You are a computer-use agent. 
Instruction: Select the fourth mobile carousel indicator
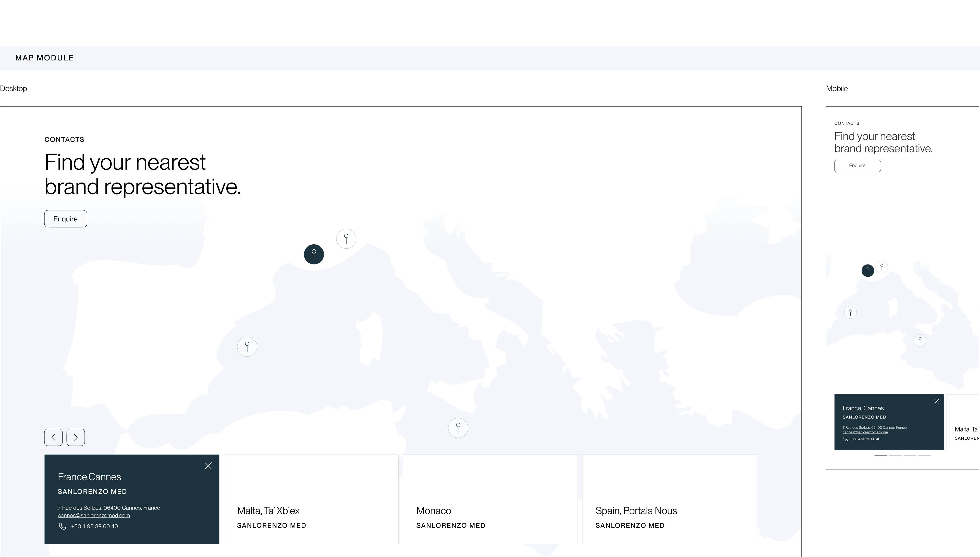coord(924,455)
